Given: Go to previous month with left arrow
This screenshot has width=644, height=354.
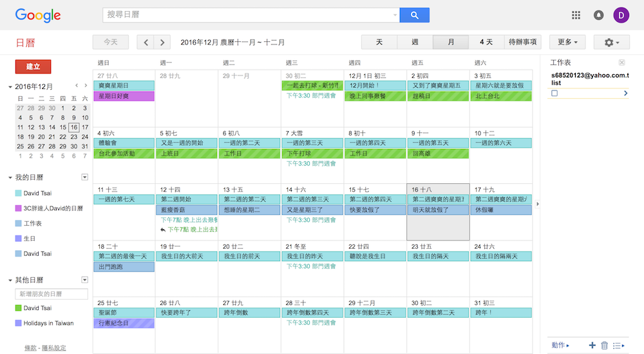Looking at the screenshot, I should click(146, 42).
